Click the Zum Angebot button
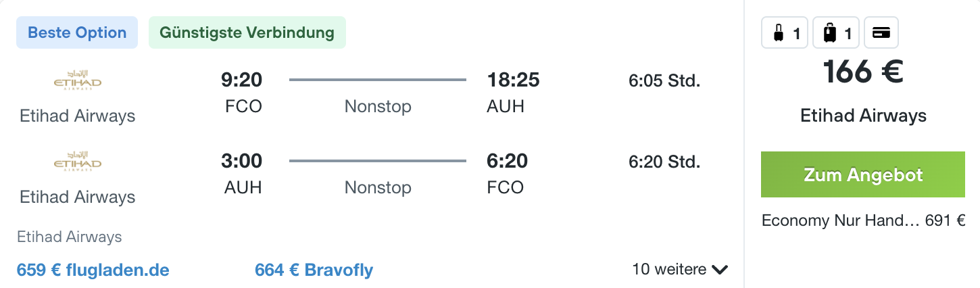 (862, 174)
